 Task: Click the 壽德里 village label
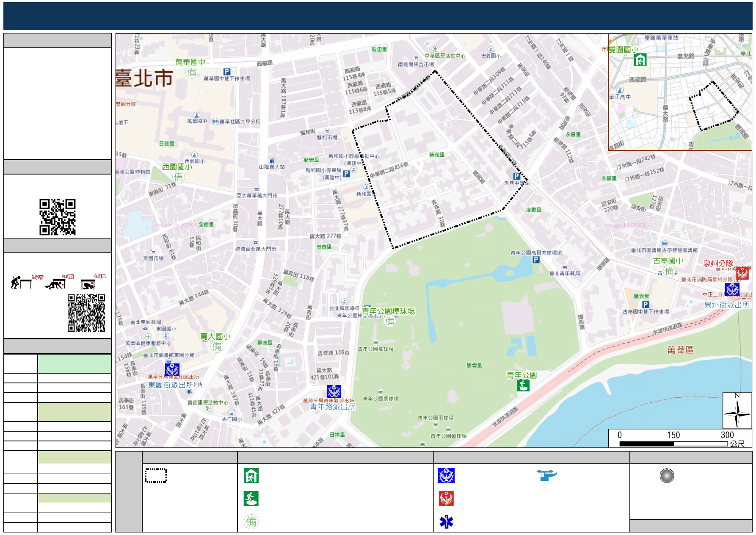point(265,343)
